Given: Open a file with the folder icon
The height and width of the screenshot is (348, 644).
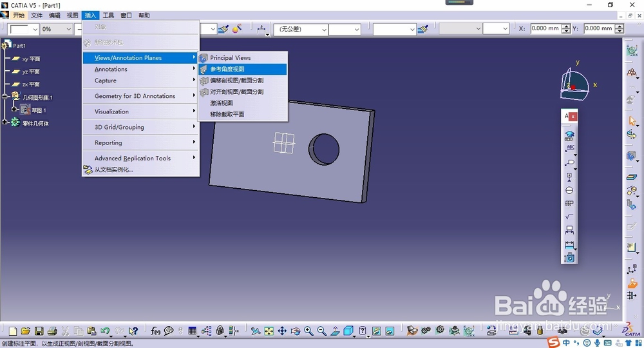Looking at the screenshot, I should coord(26,331).
